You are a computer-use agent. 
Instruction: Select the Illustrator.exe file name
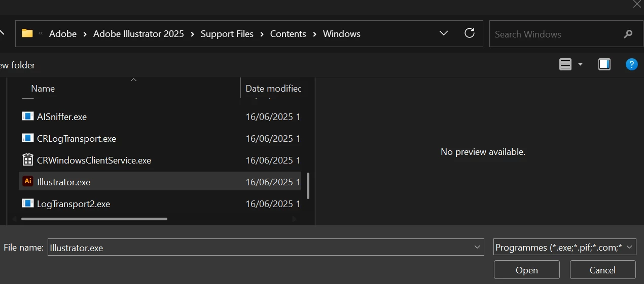(63, 182)
